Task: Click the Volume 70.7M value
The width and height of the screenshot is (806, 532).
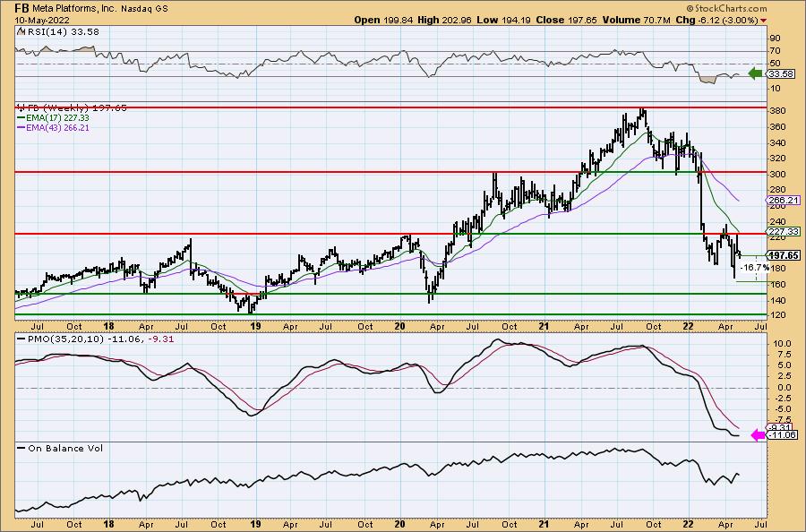Action: 637,20
